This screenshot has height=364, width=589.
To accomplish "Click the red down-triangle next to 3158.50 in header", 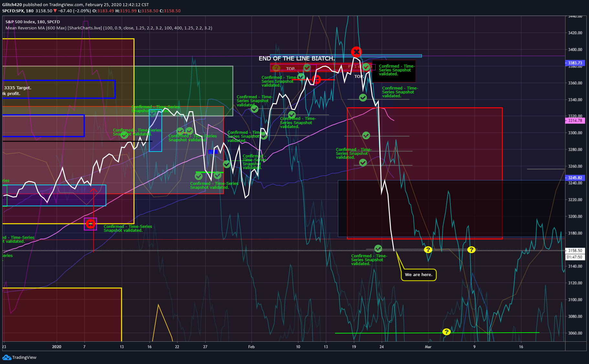I will (x=55, y=11).
